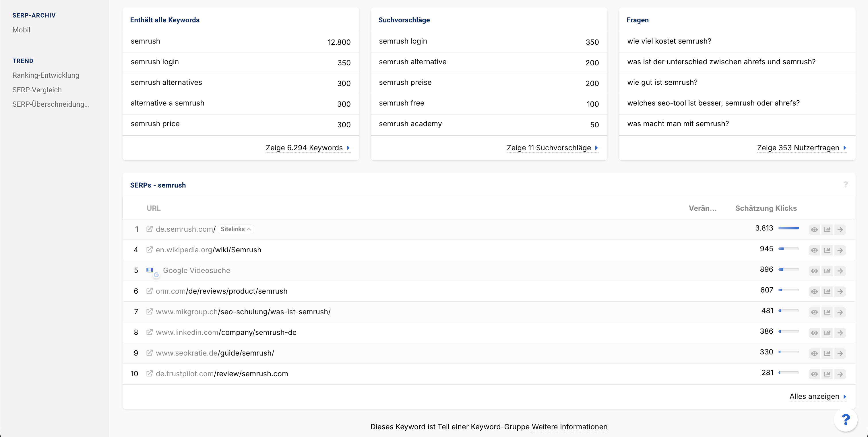Open external link icon for www.linkedin.com

click(x=149, y=332)
